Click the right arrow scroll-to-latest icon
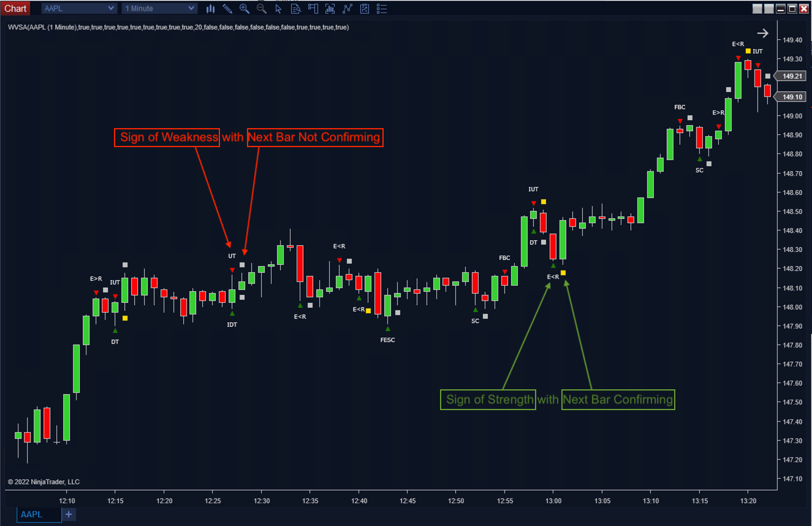Image resolution: width=812 pixels, height=526 pixels. 763,33
